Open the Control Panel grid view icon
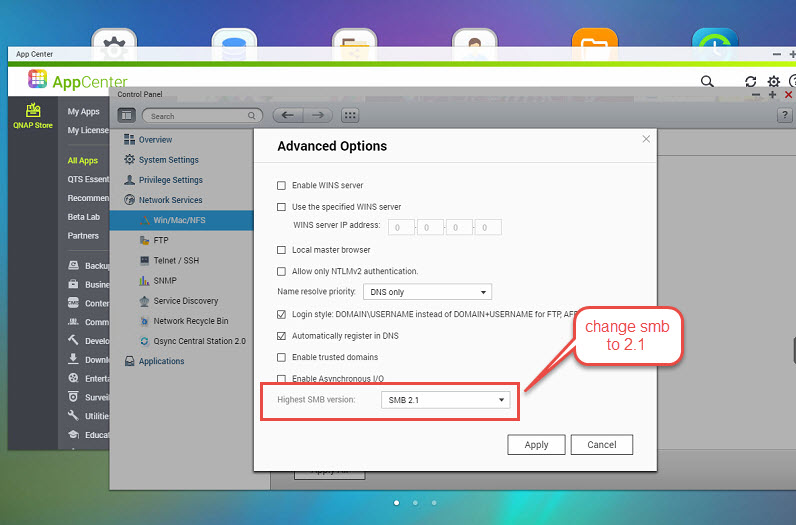The width and height of the screenshot is (796, 525). coord(350,115)
